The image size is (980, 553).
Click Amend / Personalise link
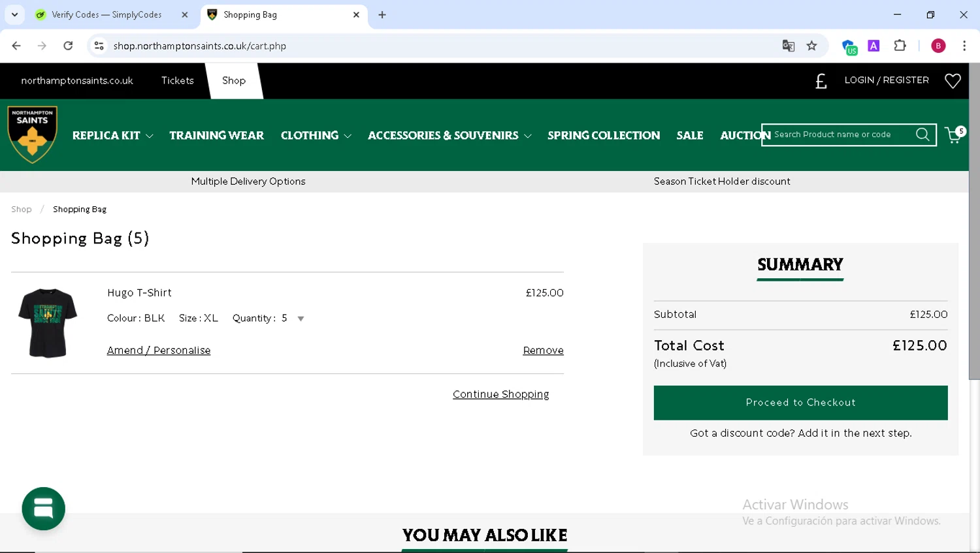(x=159, y=351)
